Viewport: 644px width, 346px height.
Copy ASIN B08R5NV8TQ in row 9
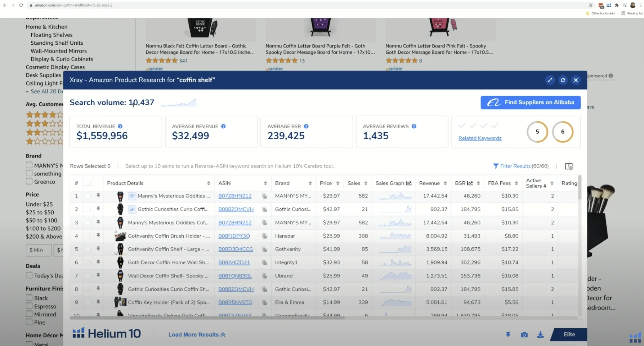tap(264, 302)
